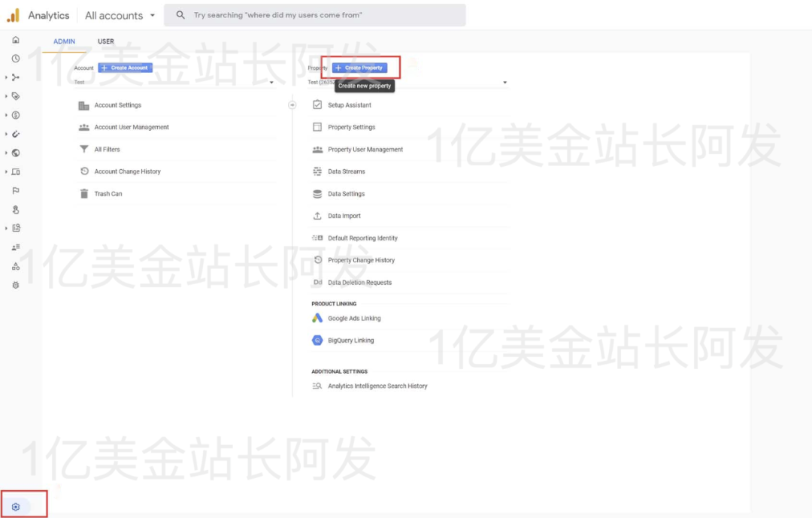Viewport: 812px width, 518px height.
Task: Open Google Ads Linking
Action: [354, 318]
